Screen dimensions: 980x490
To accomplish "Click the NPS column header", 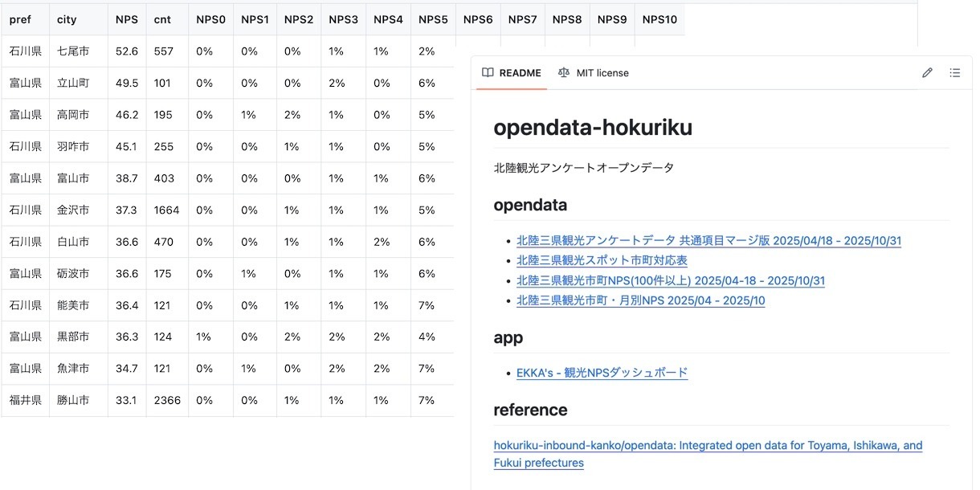I will pos(126,19).
